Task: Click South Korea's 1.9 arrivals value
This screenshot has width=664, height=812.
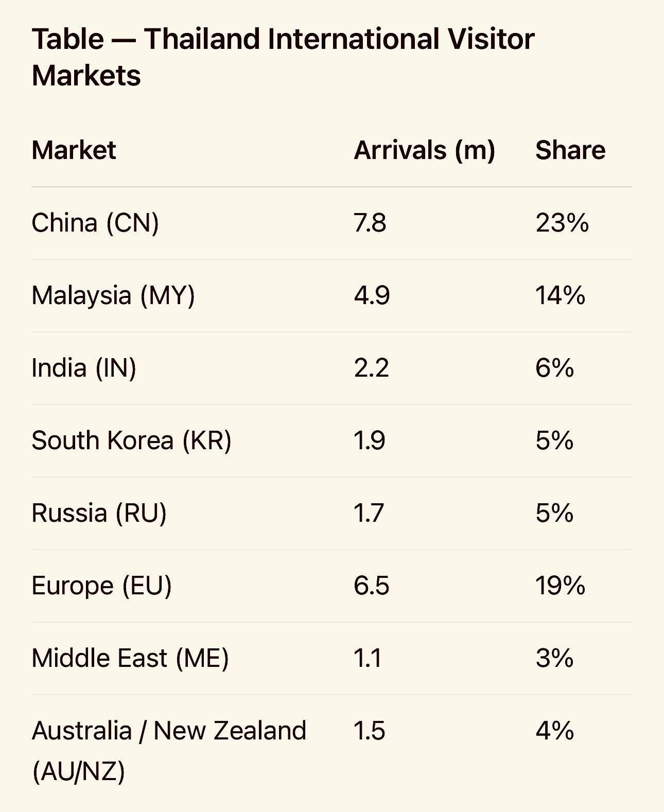Action: coord(369,440)
